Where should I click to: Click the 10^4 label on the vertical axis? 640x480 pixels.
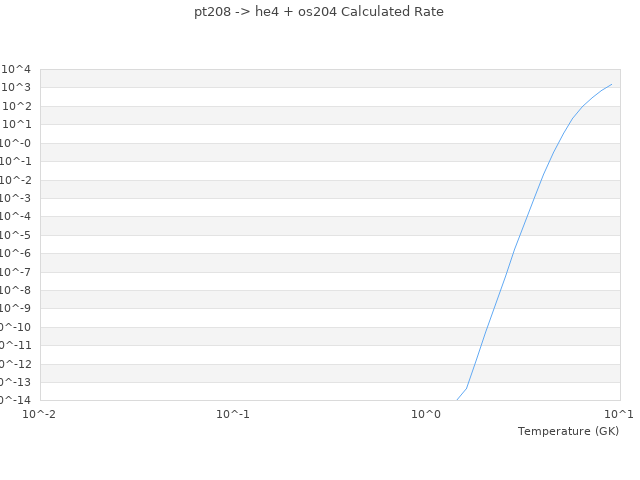[16, 69]
